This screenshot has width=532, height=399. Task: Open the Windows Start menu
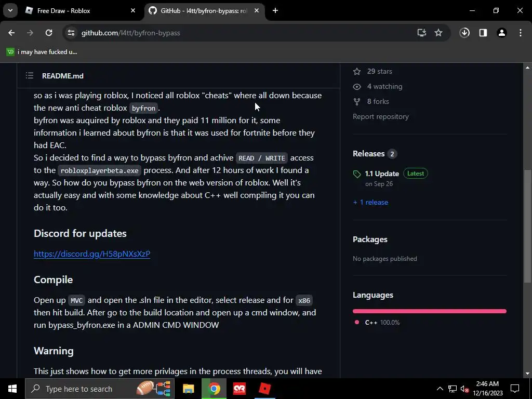[12, 389]
